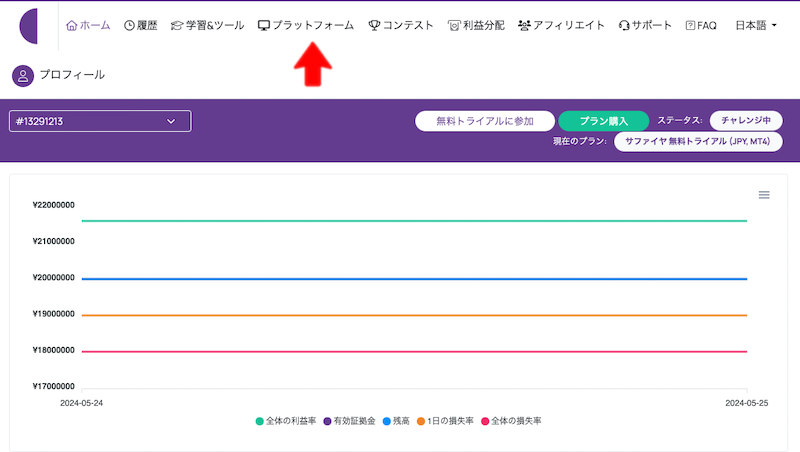
Task: Open the サポート menu item
Action: pyautogui.click(x=645, y=26)
